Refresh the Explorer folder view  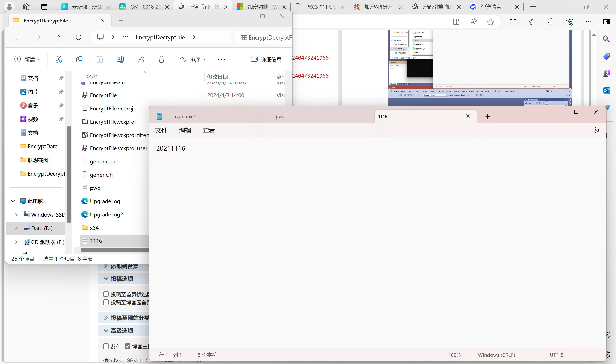[78, 37]
